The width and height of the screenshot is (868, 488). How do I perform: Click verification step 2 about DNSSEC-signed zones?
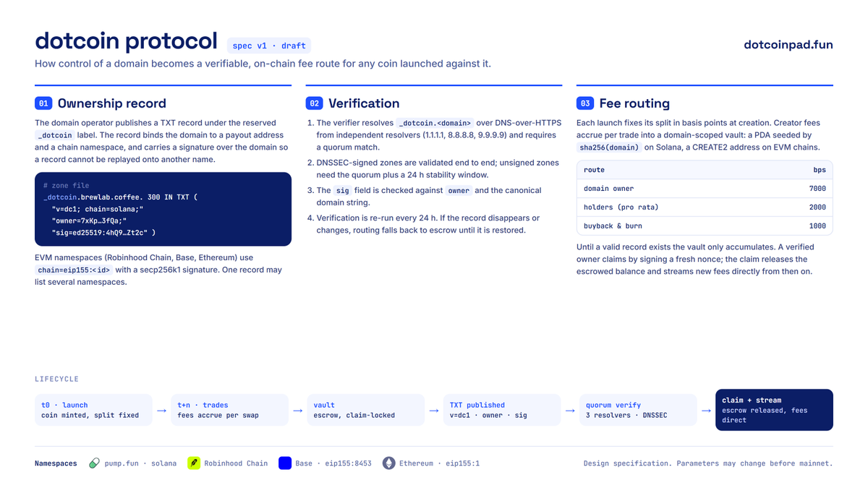tap(438, 169)
